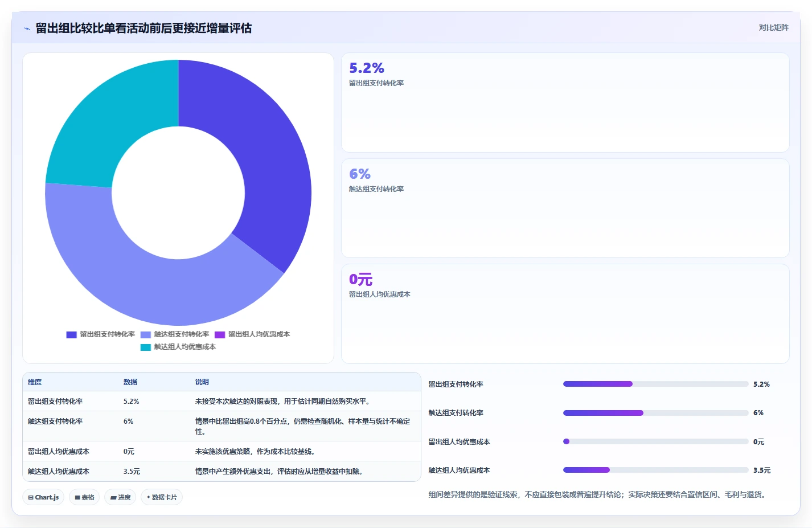Open the 6% 触达组支付转化率 card
This screenshot has width=812, height=528.
pyautogui.click(x=565, y=208)
